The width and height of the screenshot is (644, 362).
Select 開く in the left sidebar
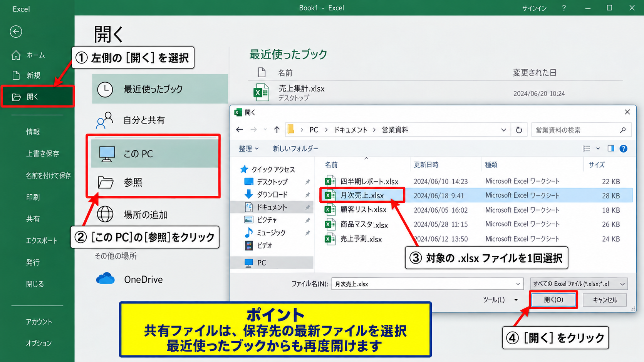tap(37, 97)
